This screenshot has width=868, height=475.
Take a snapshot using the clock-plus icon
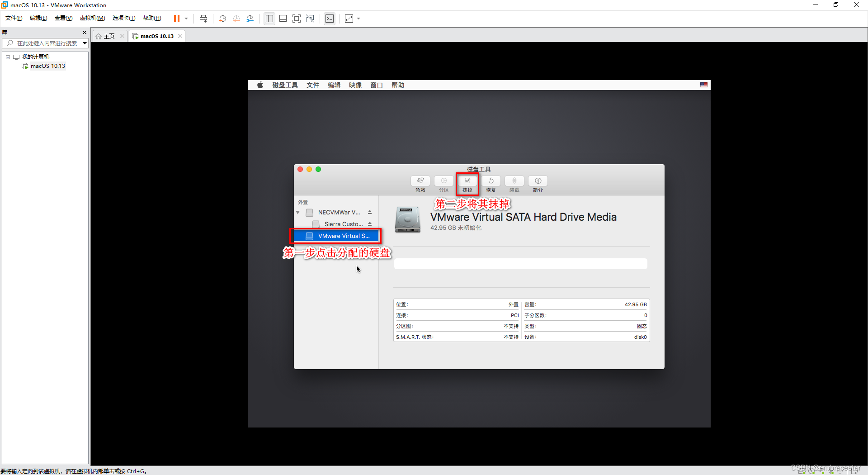point(223,19)
